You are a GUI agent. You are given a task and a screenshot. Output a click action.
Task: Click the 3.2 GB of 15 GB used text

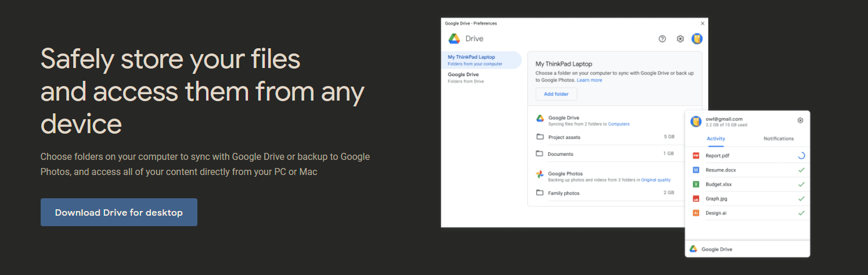pyautogui.click(x=726, y=125)
